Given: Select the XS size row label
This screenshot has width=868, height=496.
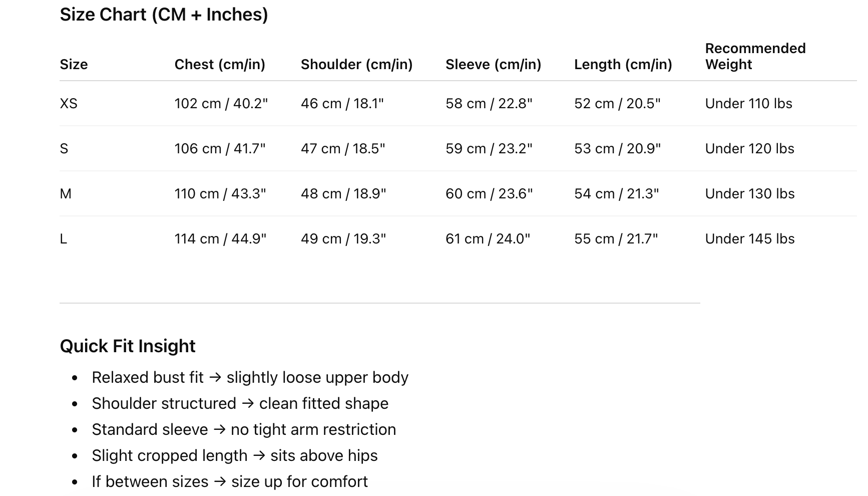Looking at the screenshot, I should [x=69, y=103].
